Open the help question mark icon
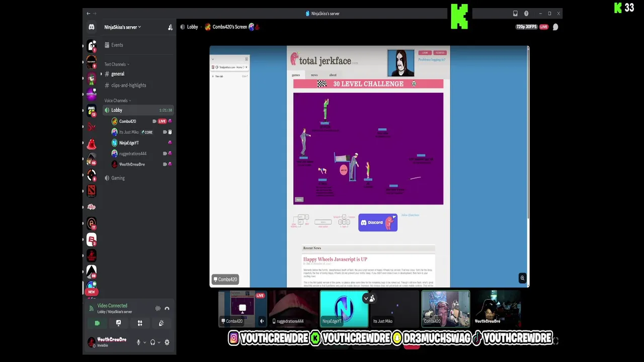 526,14
